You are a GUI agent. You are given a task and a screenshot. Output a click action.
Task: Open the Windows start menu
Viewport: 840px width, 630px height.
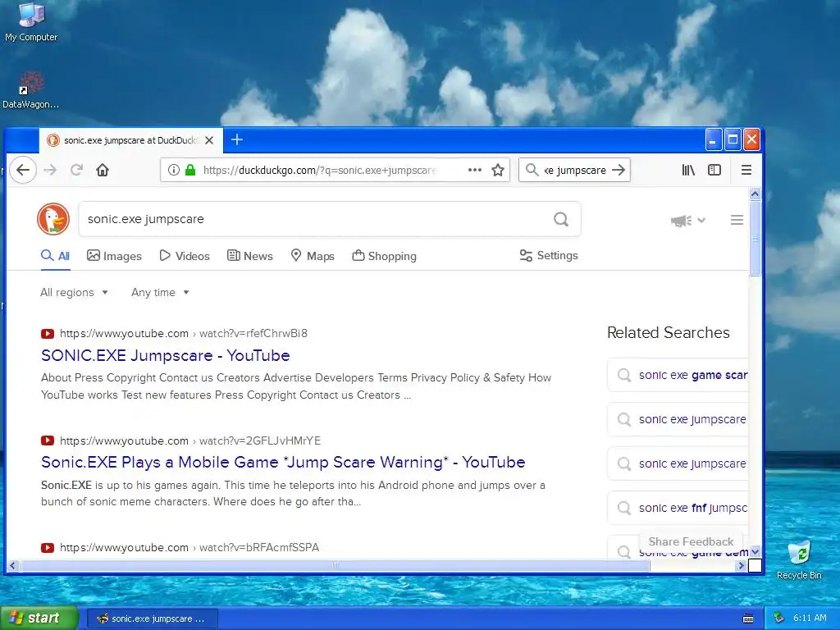coord(39,619)
